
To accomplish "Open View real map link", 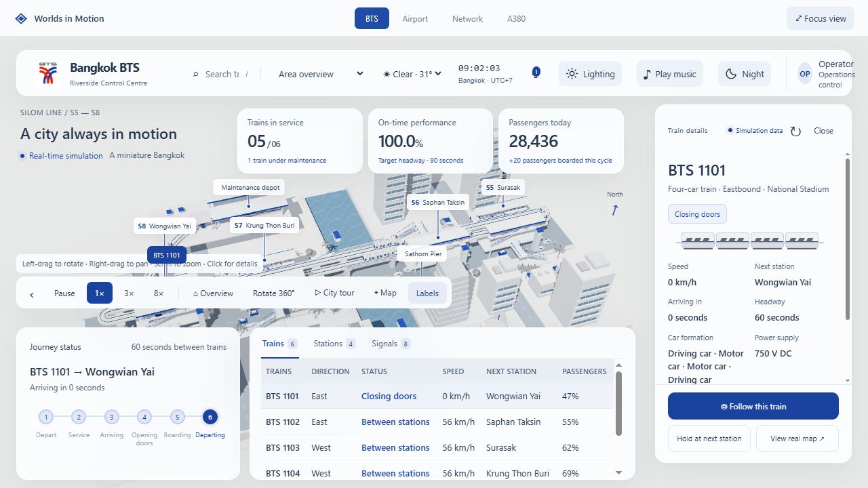I will pos(797,439).
